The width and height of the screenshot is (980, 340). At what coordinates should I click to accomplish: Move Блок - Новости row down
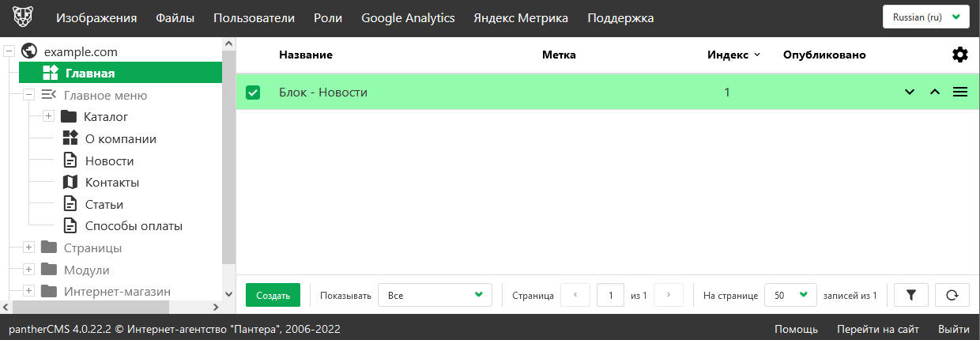tap(910, 93)
